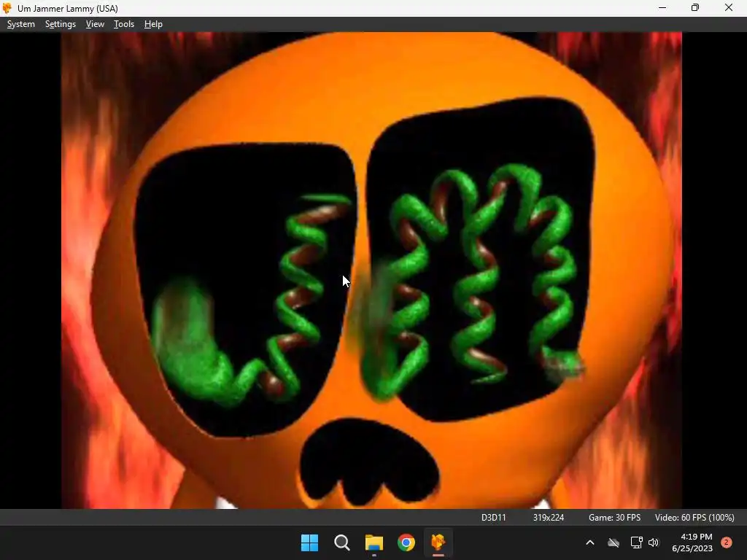Click the Video: 60 FPS (100%) status
Screen dimensions: 747x560
point(694,518)
